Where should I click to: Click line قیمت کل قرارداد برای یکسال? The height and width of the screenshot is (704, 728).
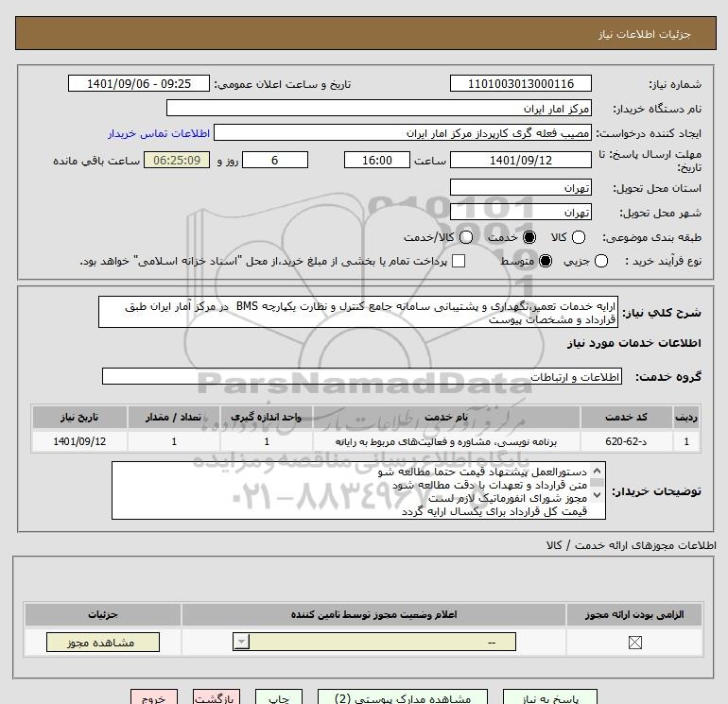494,511
